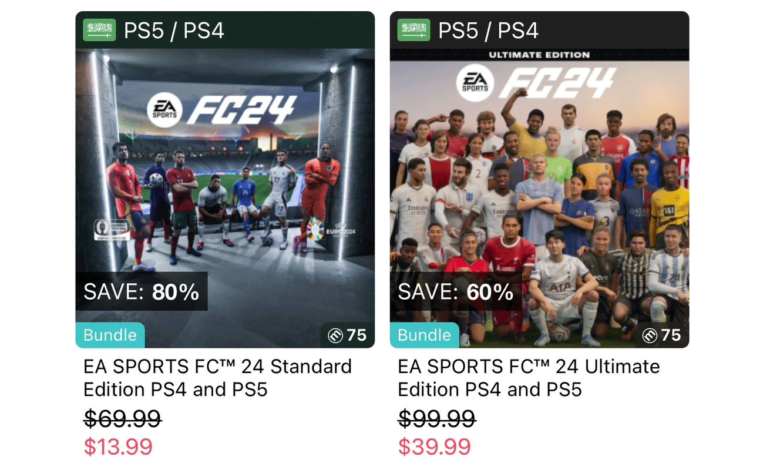The width and height of the screenshot is (780, 470).
Task: Click Saudi flag icon on Standard Edition card
Action: point(99,30)
